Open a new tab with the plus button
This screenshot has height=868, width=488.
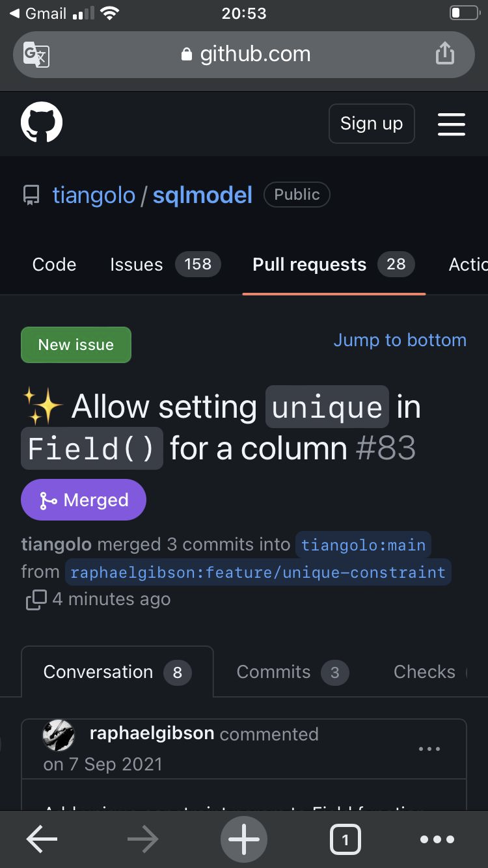[x=243, y=839]
